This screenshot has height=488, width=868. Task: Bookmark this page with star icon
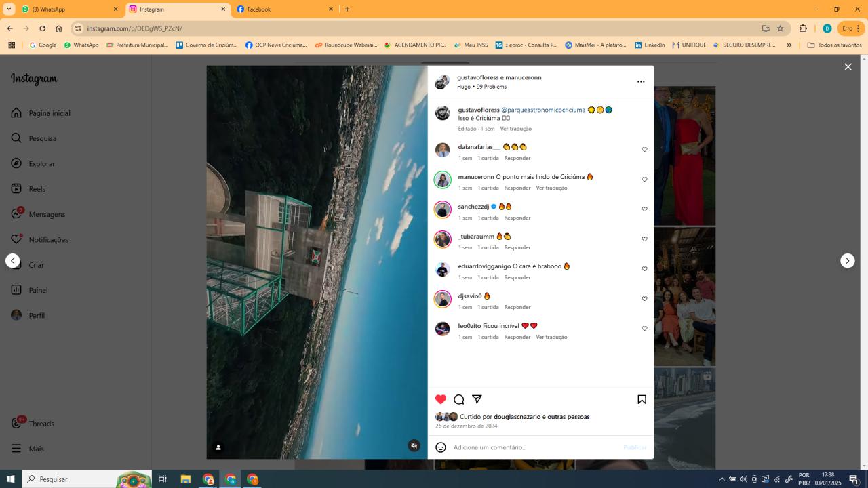pyautogui.click(x=781, y=28)
